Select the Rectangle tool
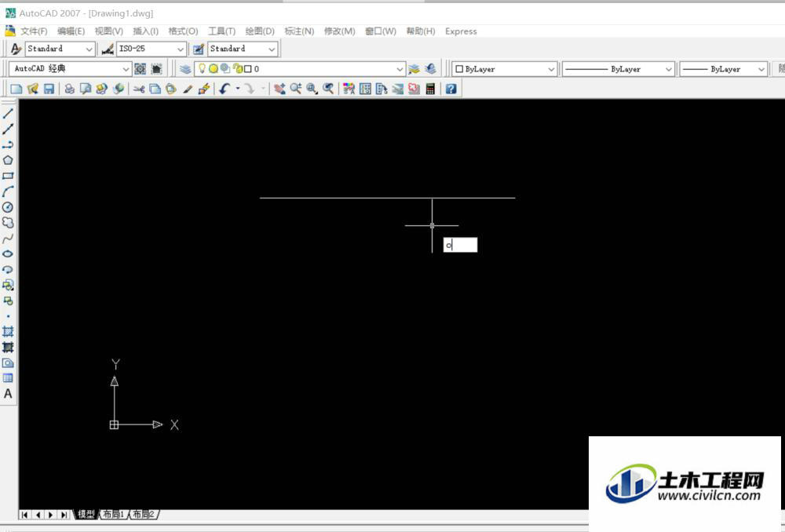The width and height of the screenshot is (785, 532). coord(8,176)
